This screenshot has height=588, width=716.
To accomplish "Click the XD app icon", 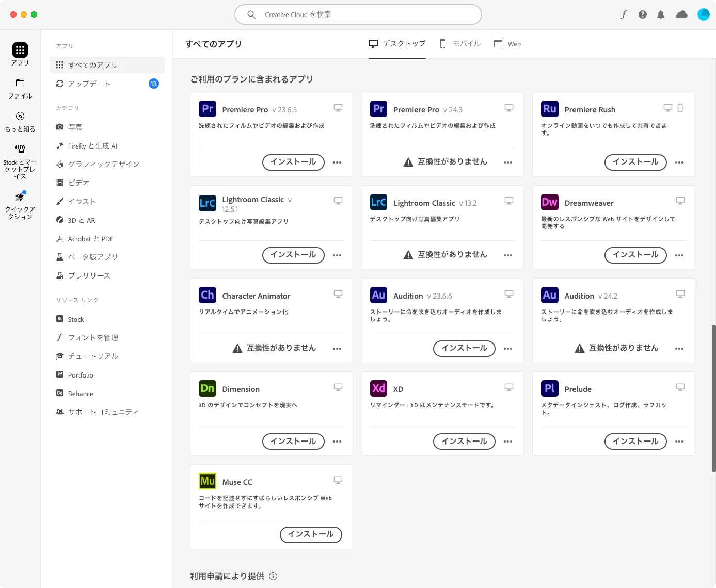I will 379,388.
